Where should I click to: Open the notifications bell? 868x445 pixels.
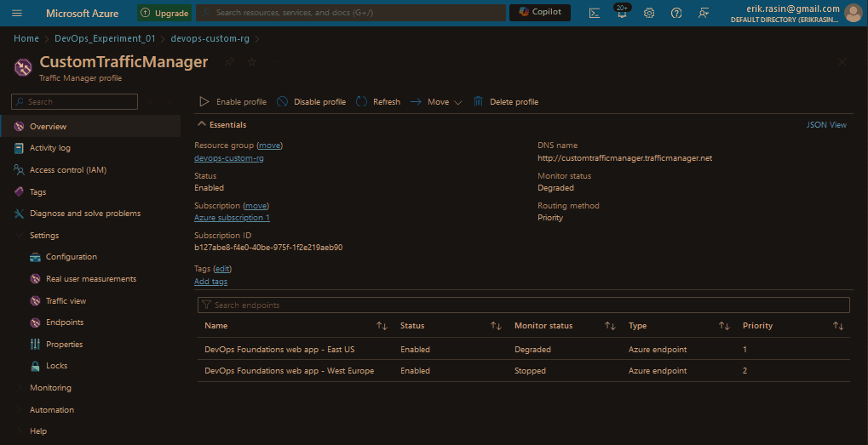point(622,13)
